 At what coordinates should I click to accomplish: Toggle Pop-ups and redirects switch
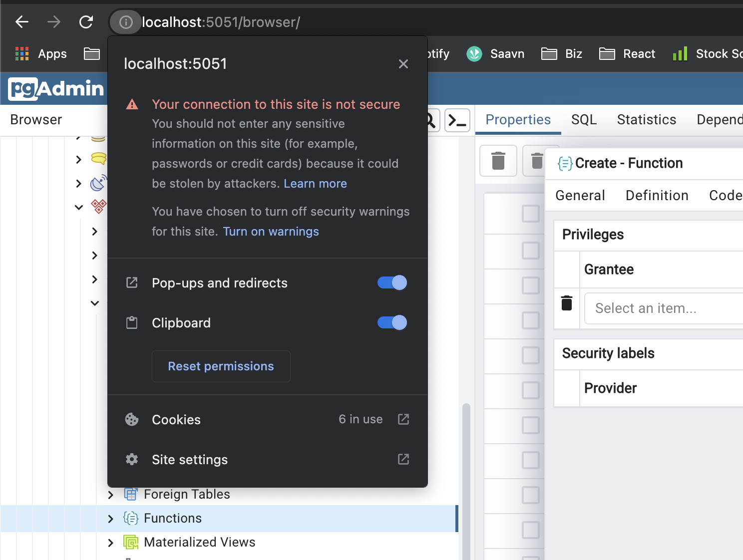[x=392, y=283]
